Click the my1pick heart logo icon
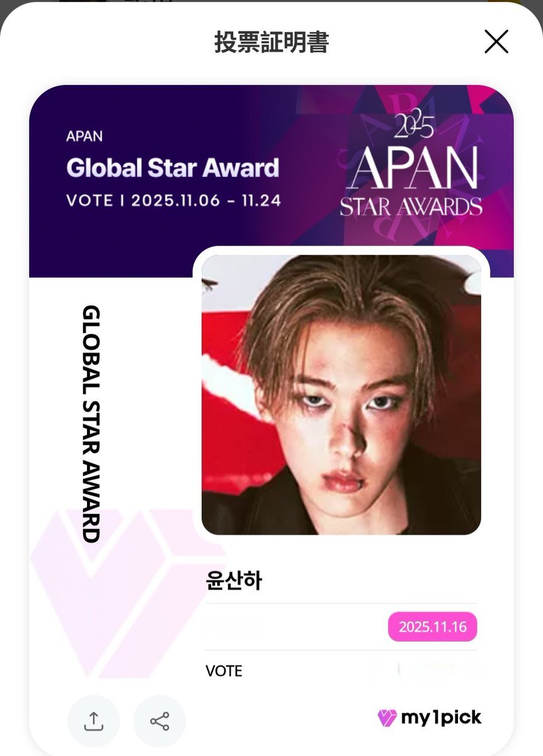Screen dimensions: 543x756 [x=387, y=718]
